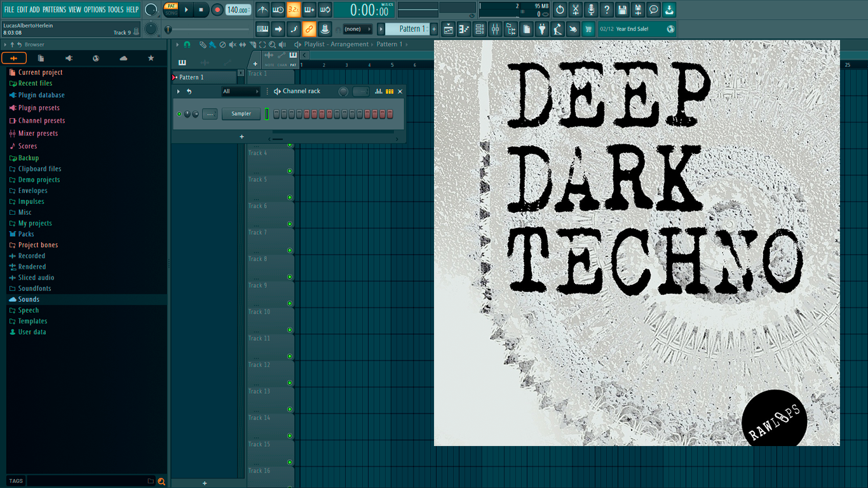Toggle channel rack graph editor icon
Image resolution: width=868 pixels, height=488 pixels.
point(379,91)
